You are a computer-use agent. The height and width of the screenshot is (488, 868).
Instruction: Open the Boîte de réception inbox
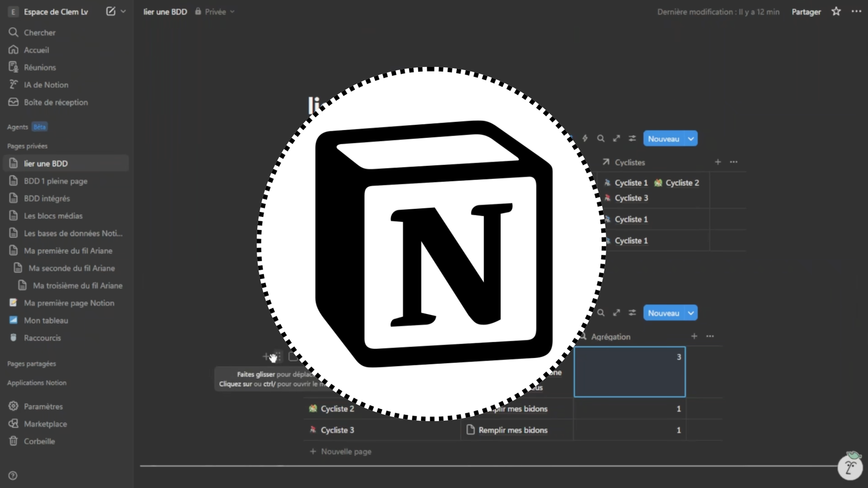click(x=56, y=102)
